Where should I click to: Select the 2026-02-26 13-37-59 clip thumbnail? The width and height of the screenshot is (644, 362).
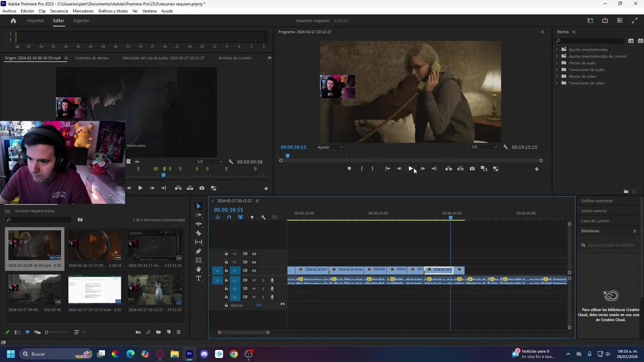pyautogui.click(x=95, y=245)
